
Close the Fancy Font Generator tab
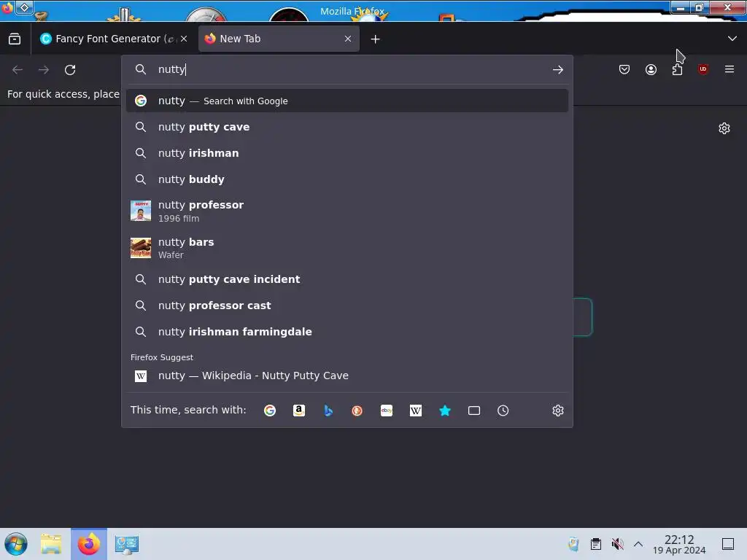184,39
